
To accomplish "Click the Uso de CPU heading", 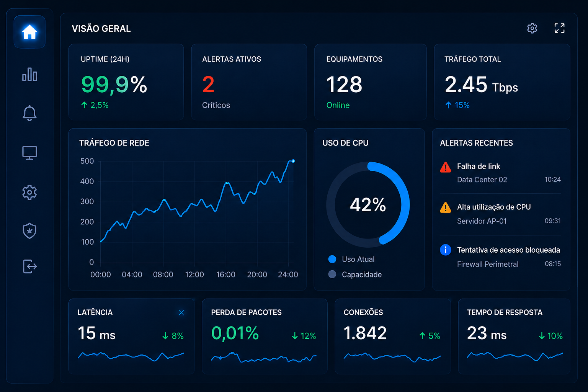I will pyautogui.click(x=346, y=143).
